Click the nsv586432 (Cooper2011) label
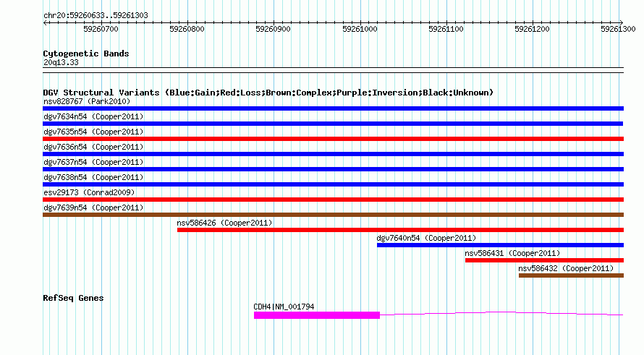644x355 pixels. (566, 268)
